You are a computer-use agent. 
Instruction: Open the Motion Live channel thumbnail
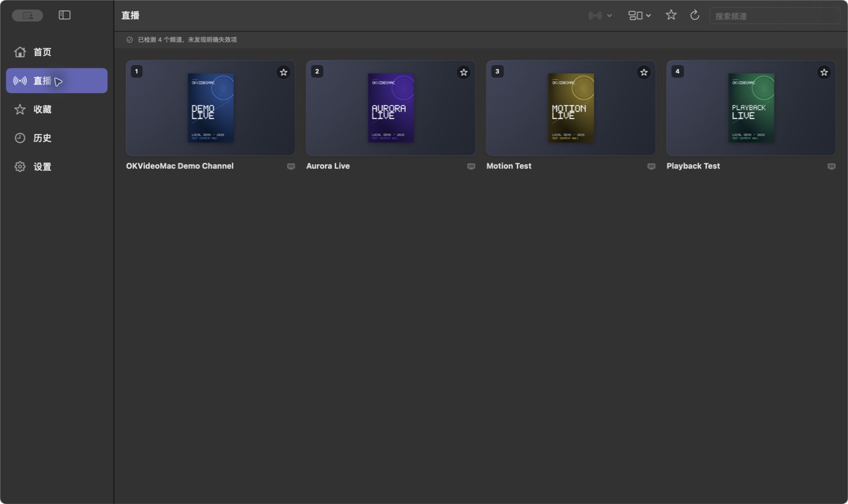pyautogui.click(x=571, y=108)
